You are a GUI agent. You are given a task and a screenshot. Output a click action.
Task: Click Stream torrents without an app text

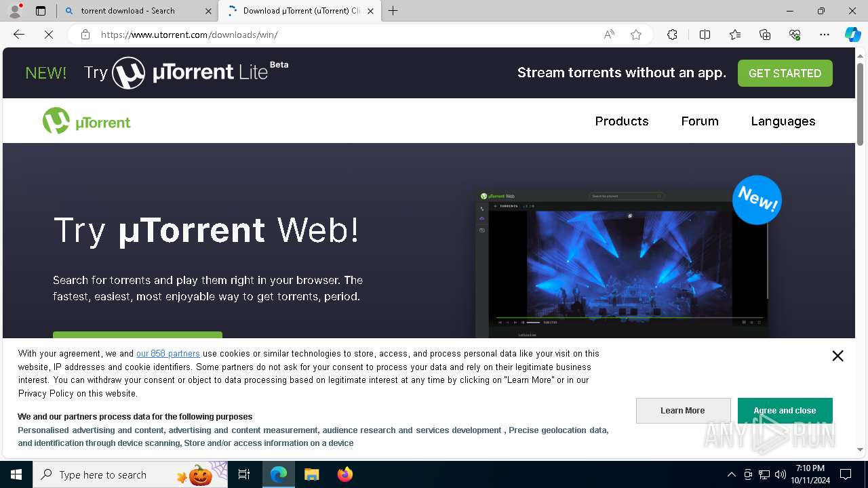pos(621,73)
